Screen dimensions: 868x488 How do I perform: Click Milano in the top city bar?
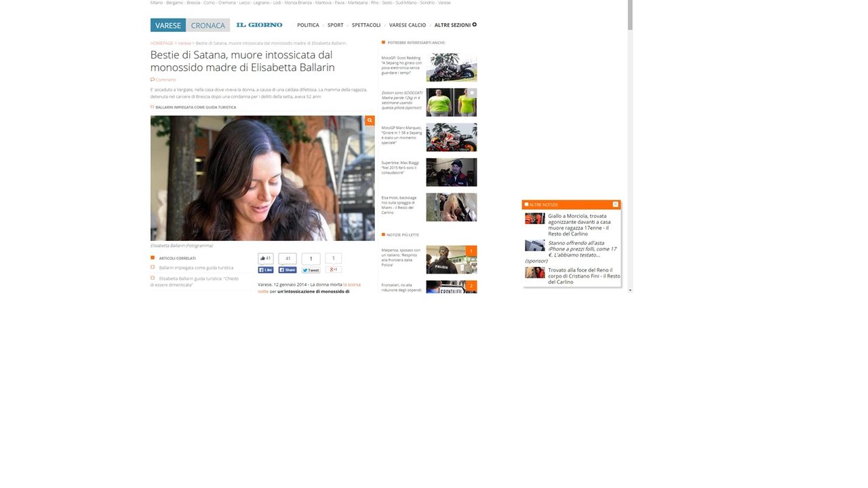tap(157, 3)
